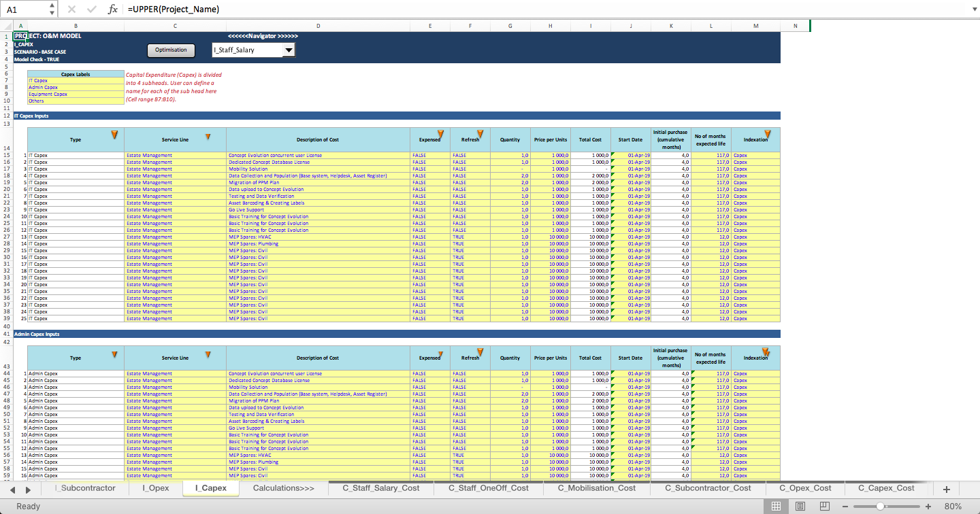Click the cancel (X) icon in the formula bar
This screenshot has width=980, height=514.
72,10
